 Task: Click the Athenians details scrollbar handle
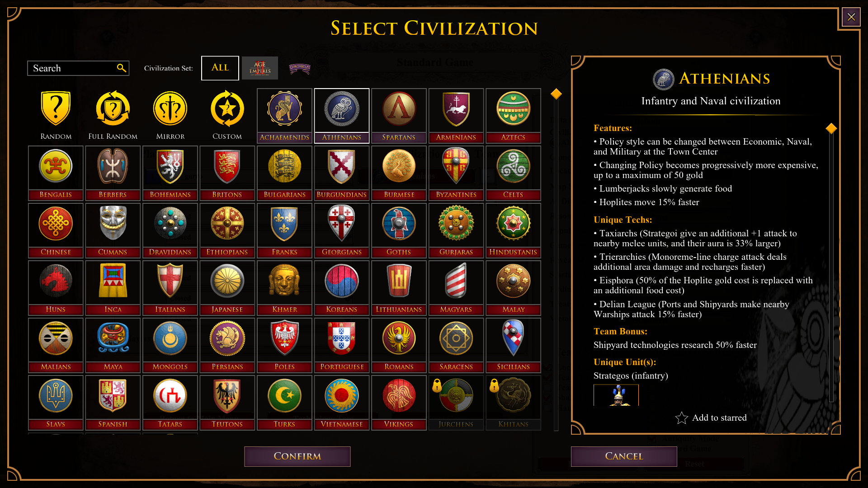(x=831, y=129)
